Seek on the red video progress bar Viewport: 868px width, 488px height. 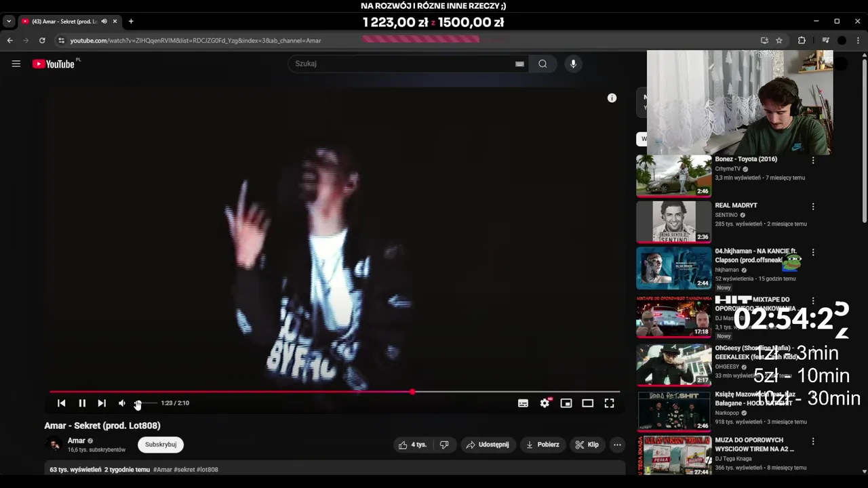[334, 392]
